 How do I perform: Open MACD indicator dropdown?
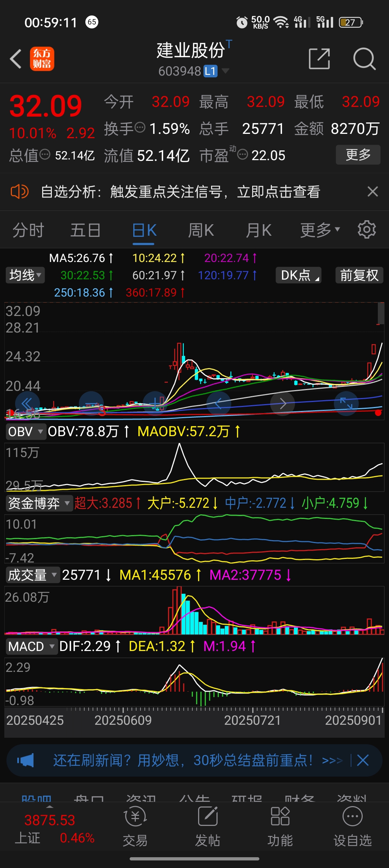tap(31, 646)
